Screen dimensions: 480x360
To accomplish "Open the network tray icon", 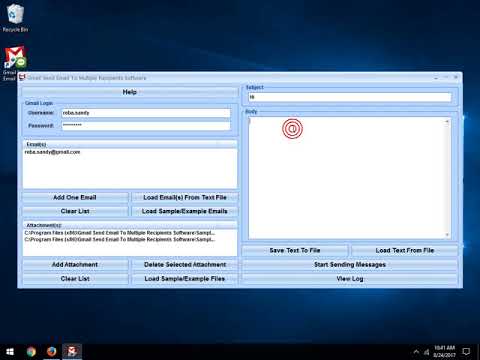I will pyautogui.click(x=427, y=352).
